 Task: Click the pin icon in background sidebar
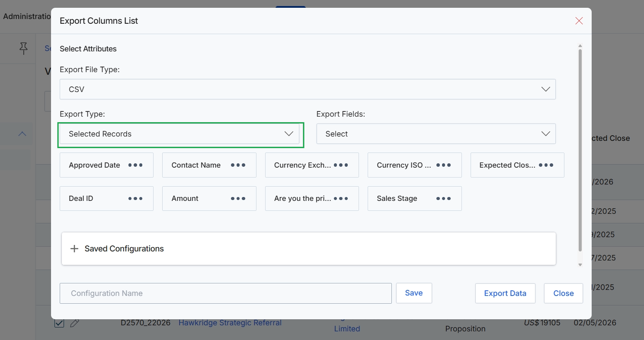coord(24,48)
